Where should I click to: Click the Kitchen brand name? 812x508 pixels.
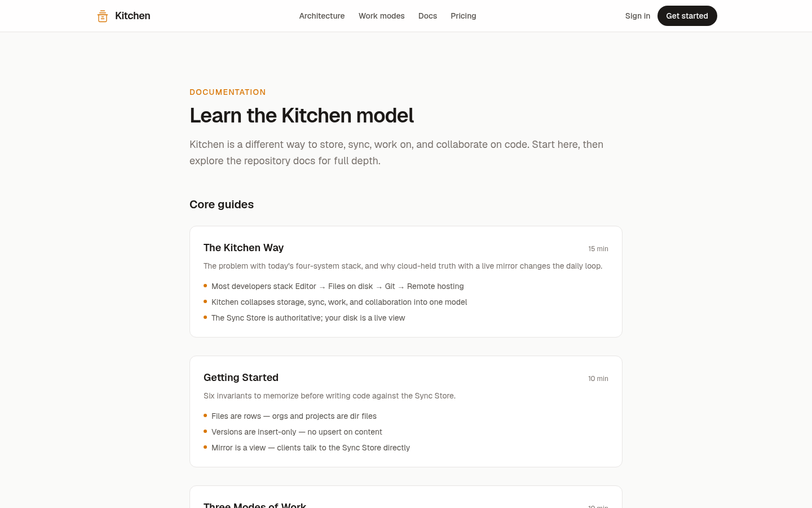click(133, 16)
